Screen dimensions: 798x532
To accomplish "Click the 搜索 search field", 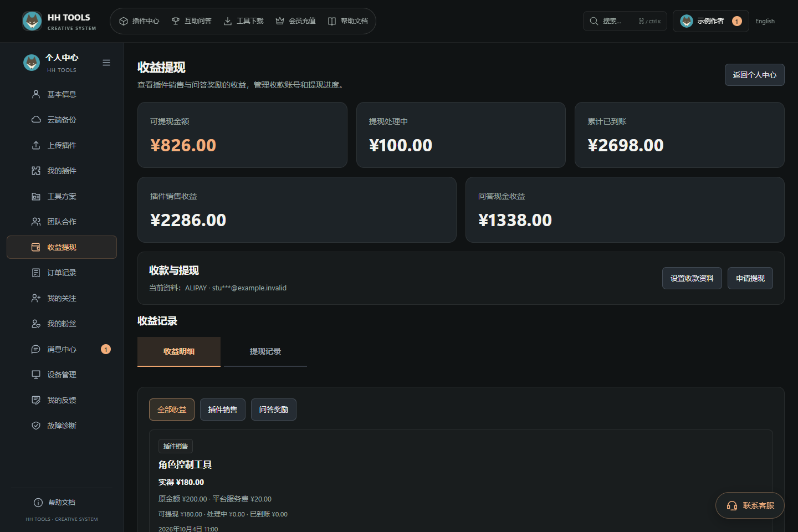I will coord(625,21).
